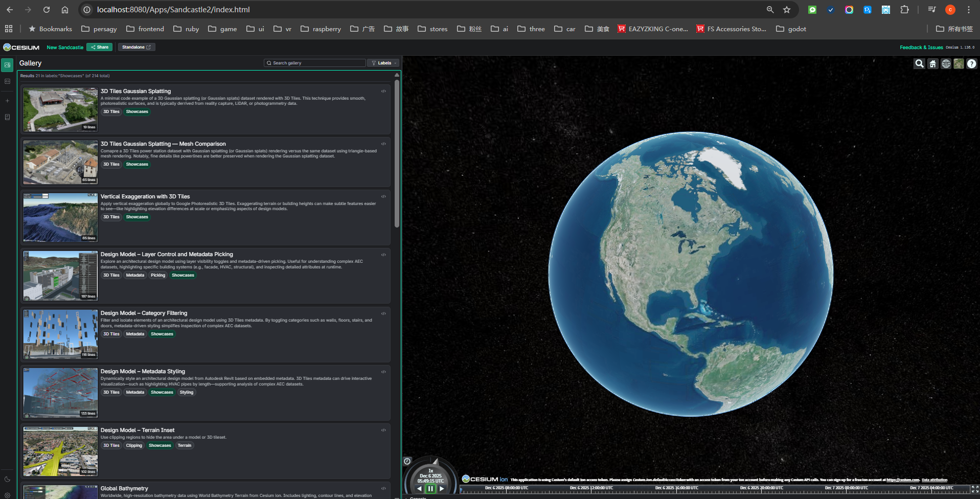The height and width of the screenshot is (499, 980).
Task: Open the persagy bookmarks folder
Action: [x=99, y=29]
